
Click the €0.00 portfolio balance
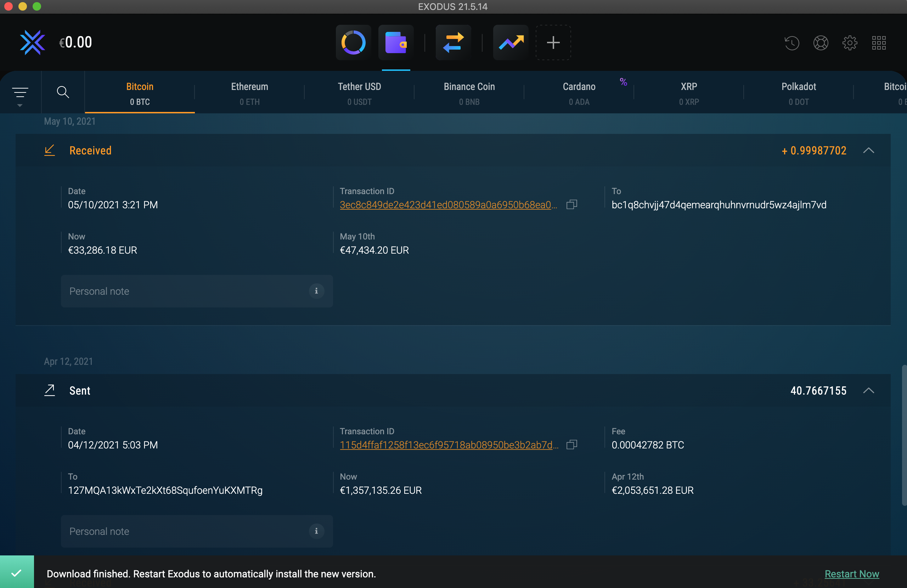pyautogui.click(x=75, y=42)
